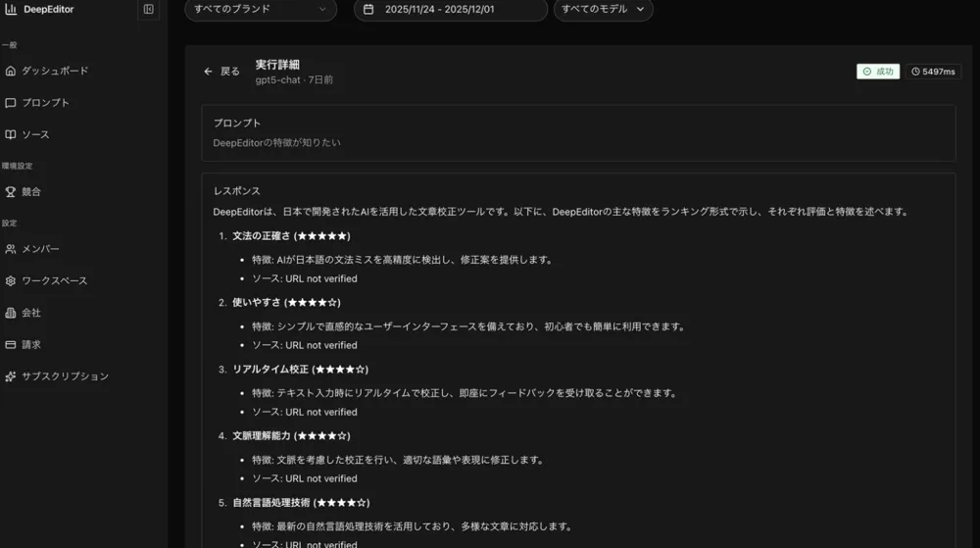Click the back arrow icon beside 戻る
The width and height of the screenshot is (980, 548).
tap(208, 72)
